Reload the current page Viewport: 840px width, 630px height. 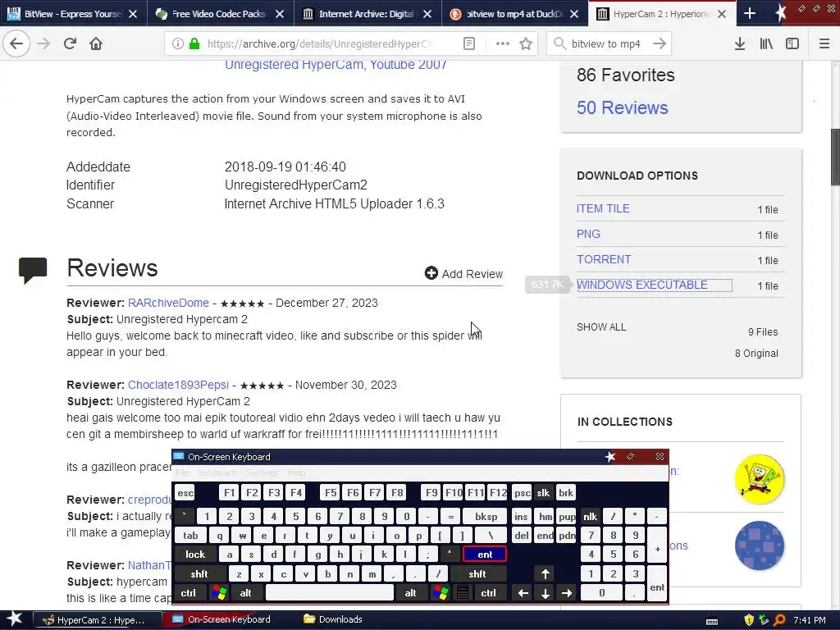[70, 43]
